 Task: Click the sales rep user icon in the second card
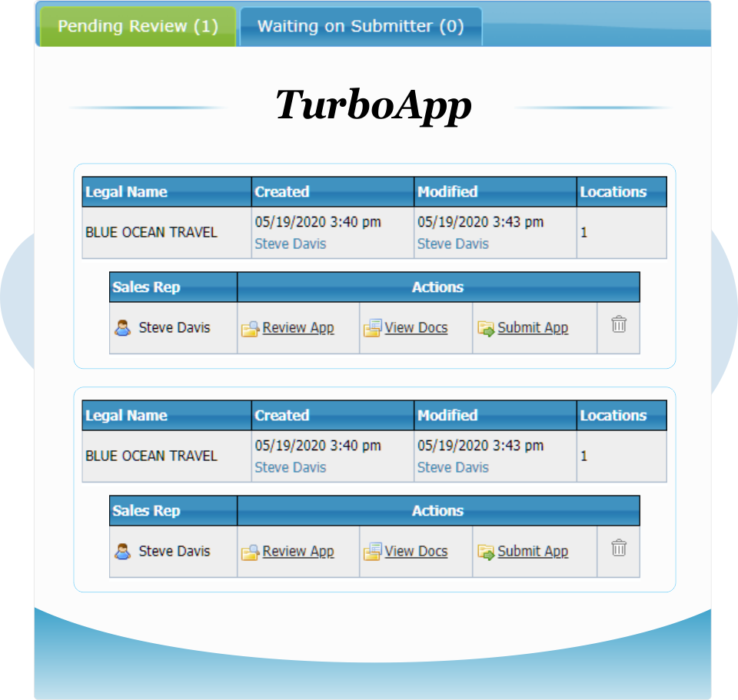click(123, 552)
